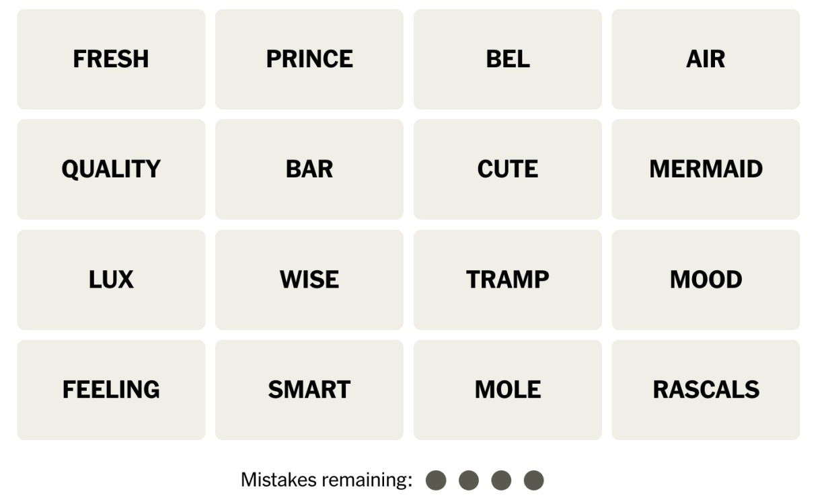The width and height of the screenshot is (824, 504).
Task: Click the MOLE tile
Action: (508, 390)
